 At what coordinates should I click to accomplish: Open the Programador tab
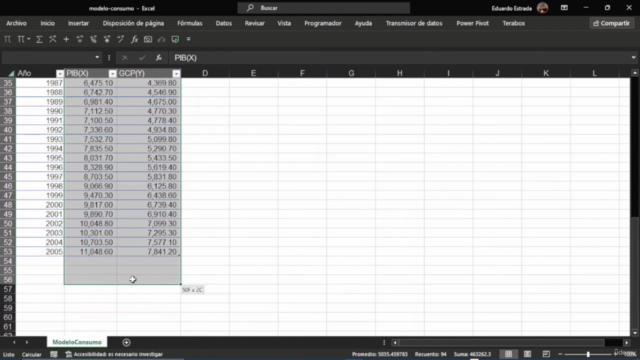tap(322, 23)
